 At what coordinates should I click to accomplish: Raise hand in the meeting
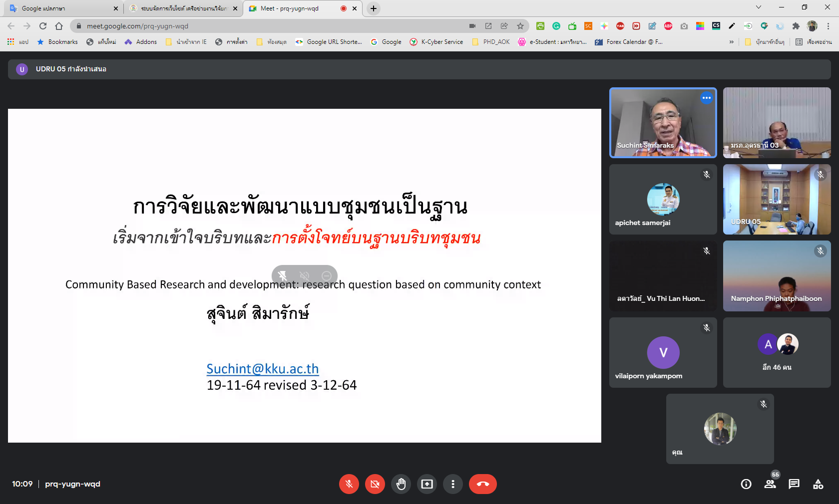(x=401, y=484)
